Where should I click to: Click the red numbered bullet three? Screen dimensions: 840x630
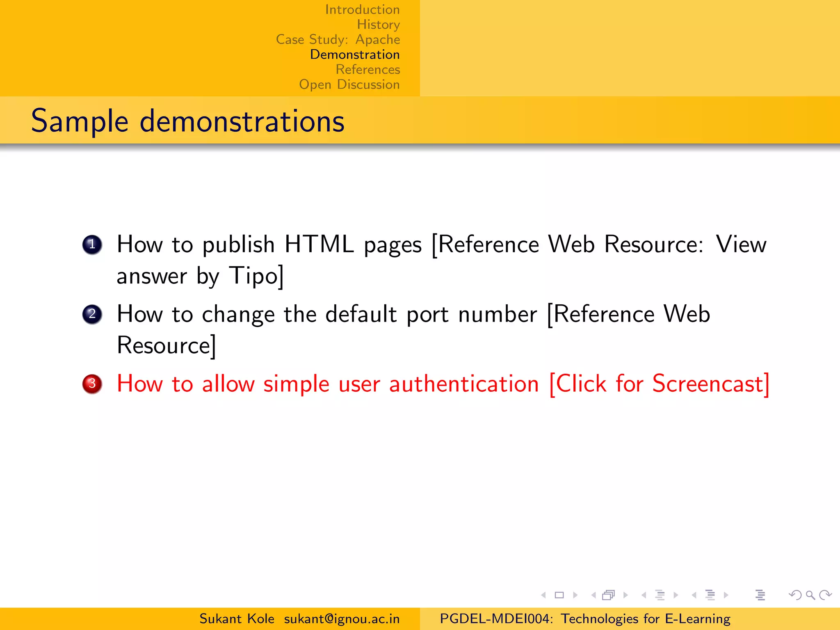(x=92, y=384)
